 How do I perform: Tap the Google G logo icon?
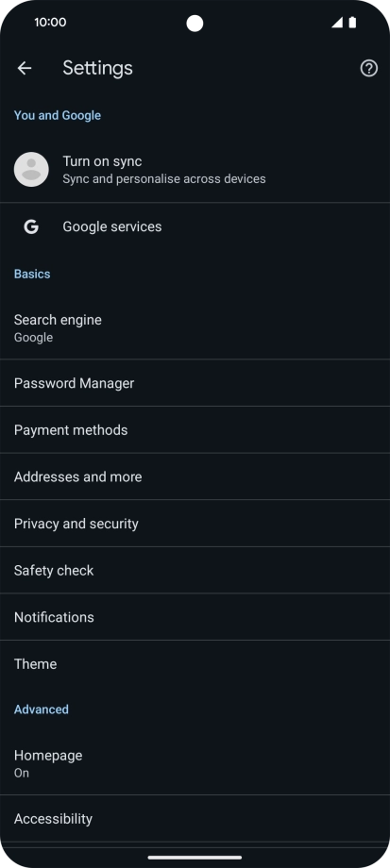tap(31, 226)
